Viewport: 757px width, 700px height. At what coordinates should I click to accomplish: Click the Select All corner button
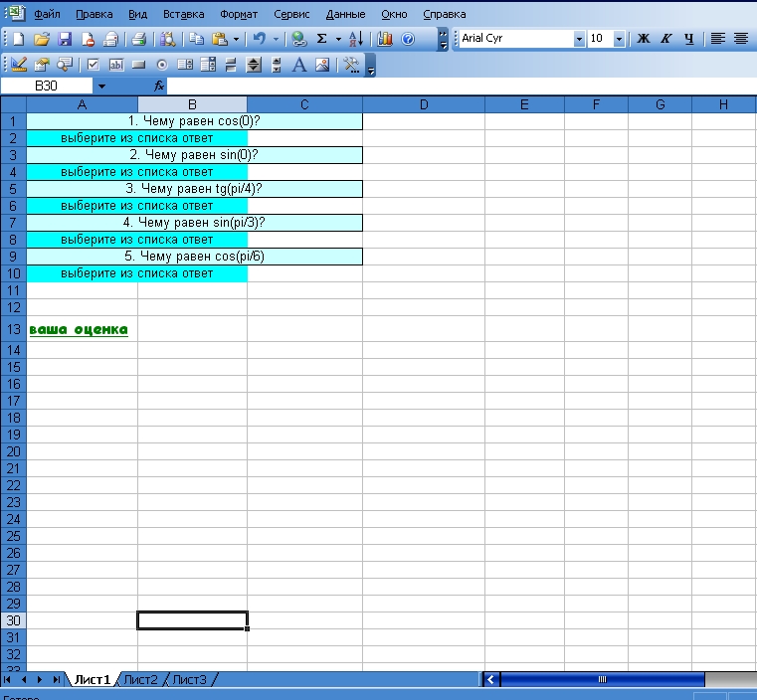(x=14, y=104)
